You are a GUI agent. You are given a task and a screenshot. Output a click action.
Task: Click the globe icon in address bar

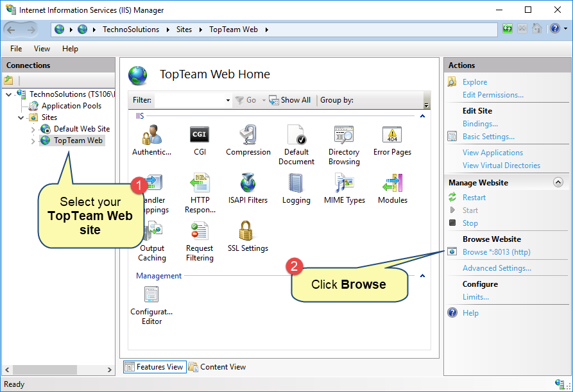point(59,30)
